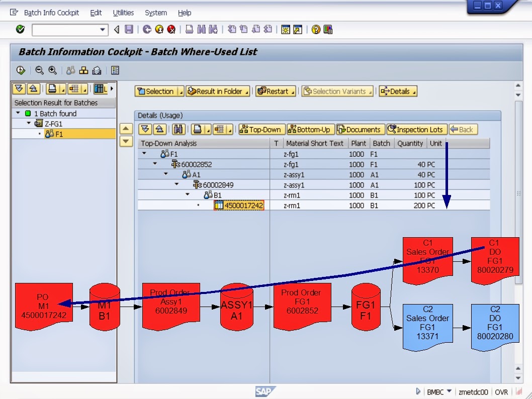Click the red Cancel icon
Image resolution: width=532 pixels, height=399 pixels.
click(x=171, y=30)
